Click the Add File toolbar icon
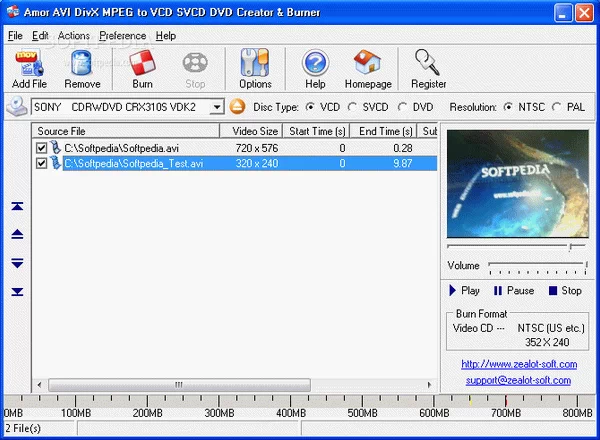This screenshot has height=440, width=600. pyautogui.click(x=29, y=64)
